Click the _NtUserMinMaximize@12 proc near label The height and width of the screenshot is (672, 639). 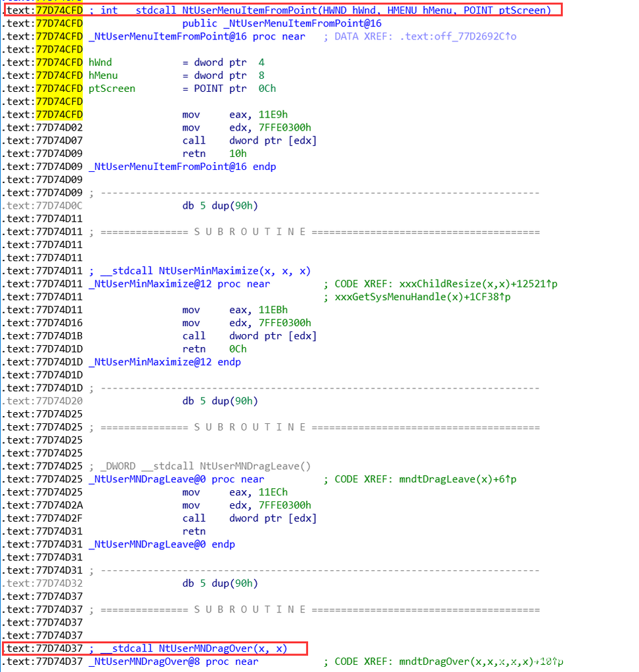pyautogui.click(x=179, y=283)
